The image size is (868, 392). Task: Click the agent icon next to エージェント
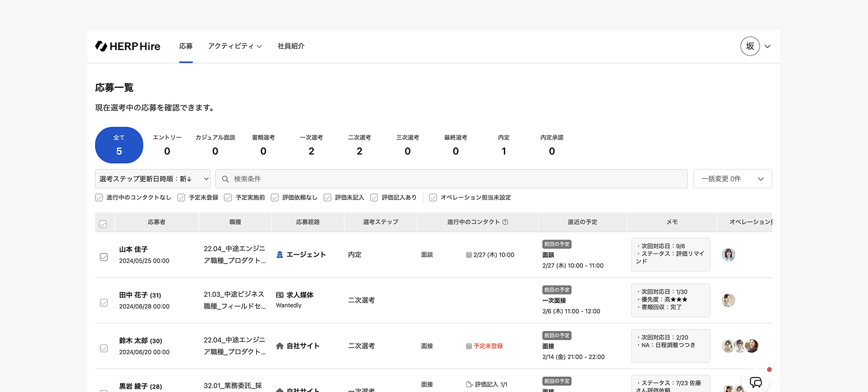click(x=280, y=255)
